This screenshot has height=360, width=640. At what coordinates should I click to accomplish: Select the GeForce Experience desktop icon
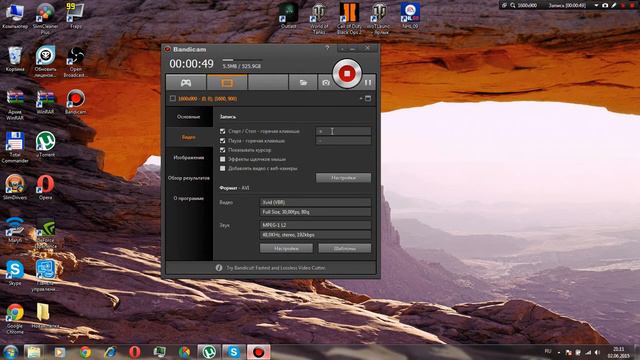click(x=45, y=233)
